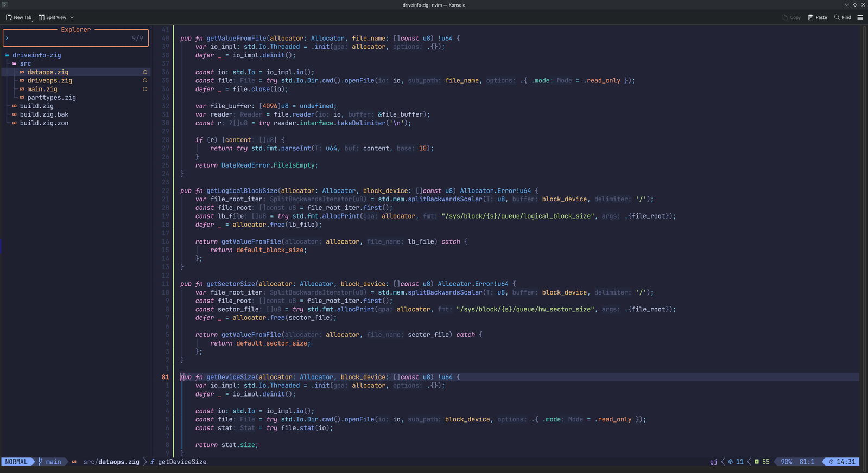868x473 pixels.
Task: Click the Zig file icon beside build.zig.zon
Action: click(x=14, y=123)
